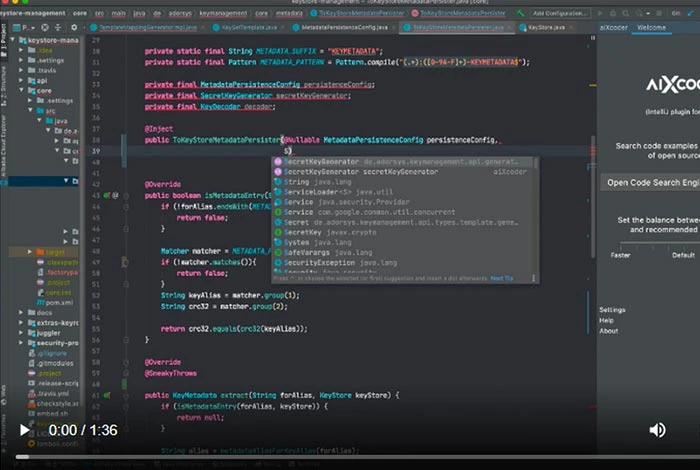Click the Next Tip link in completion popup
Viewport: 700px width, 470px height.
[501, 278]
